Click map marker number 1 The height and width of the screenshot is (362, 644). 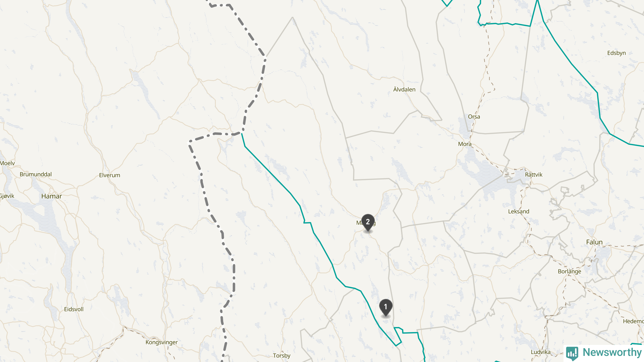[386, 308]
